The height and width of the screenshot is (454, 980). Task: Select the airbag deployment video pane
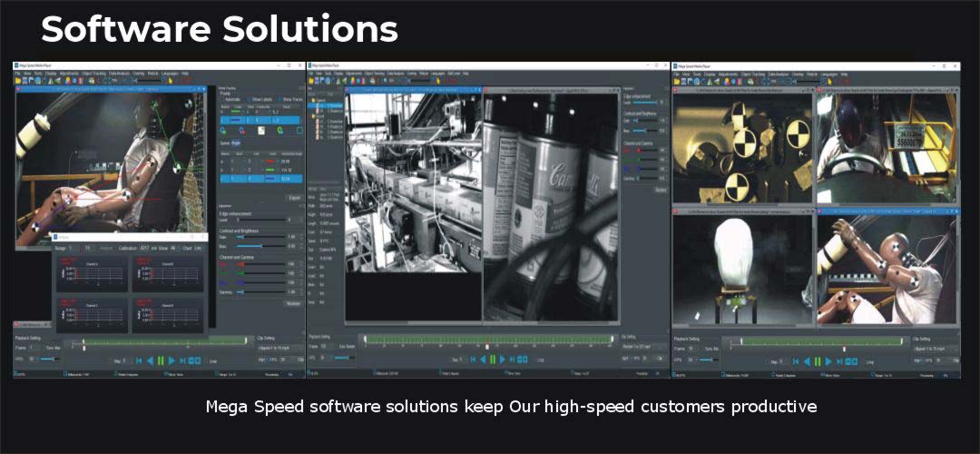pyautogui.click(x=743, y=267)
